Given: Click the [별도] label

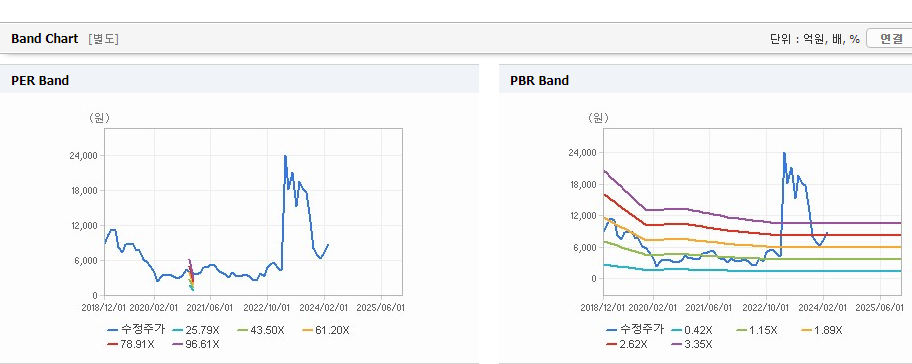Looking at the screenshot, I should tap(104, 39).
